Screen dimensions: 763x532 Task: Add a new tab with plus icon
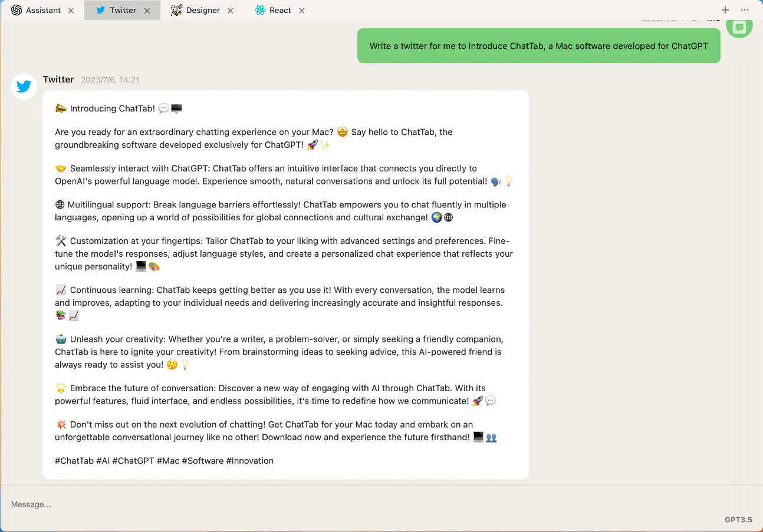[x=725, y=10]
